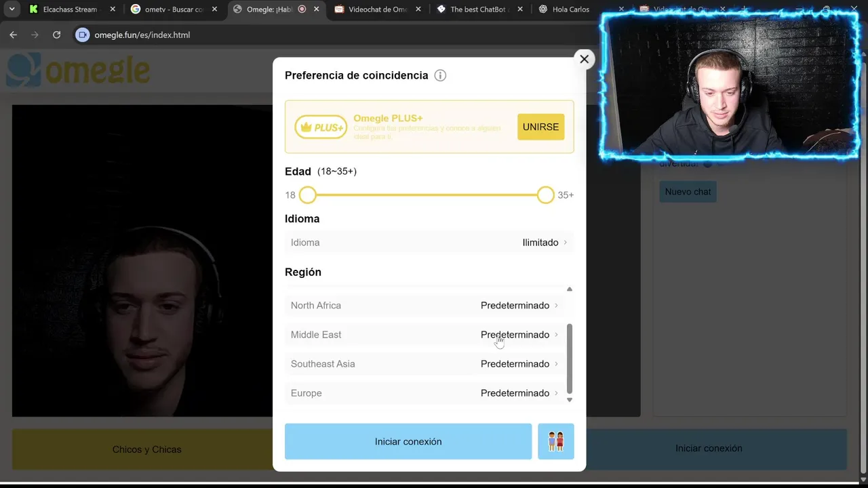868x488 pixels.
Task: Expand the Southeast Asia region option
Action: [425, 364]
